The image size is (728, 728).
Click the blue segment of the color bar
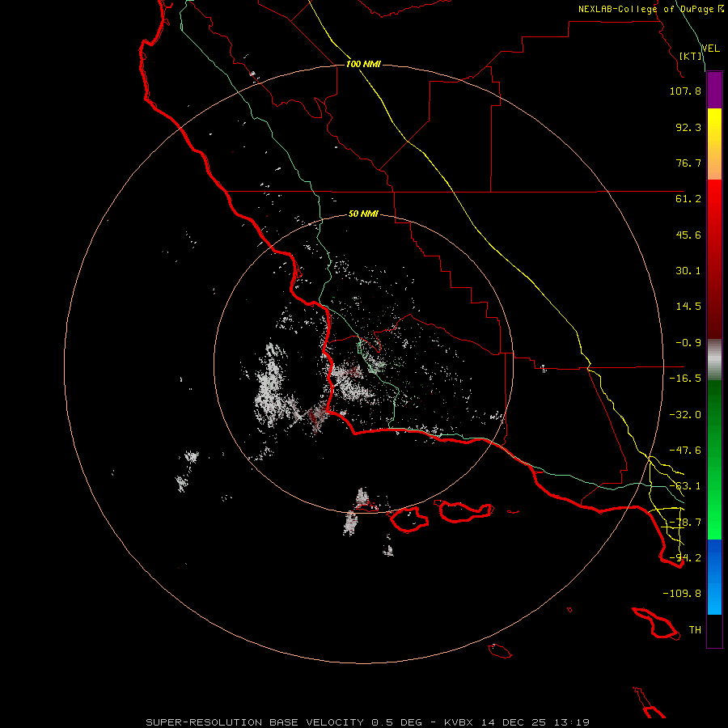point(714,577)
